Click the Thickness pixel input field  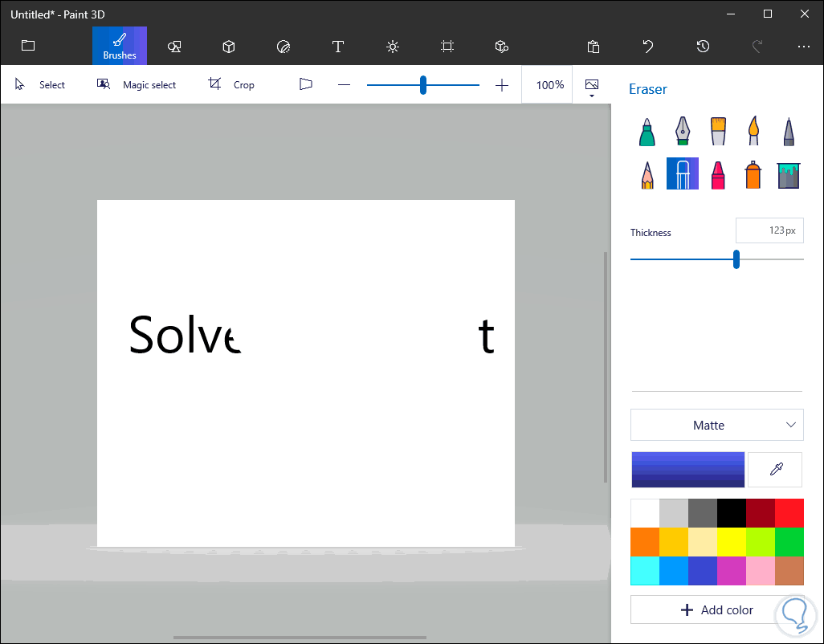point(769,230)
